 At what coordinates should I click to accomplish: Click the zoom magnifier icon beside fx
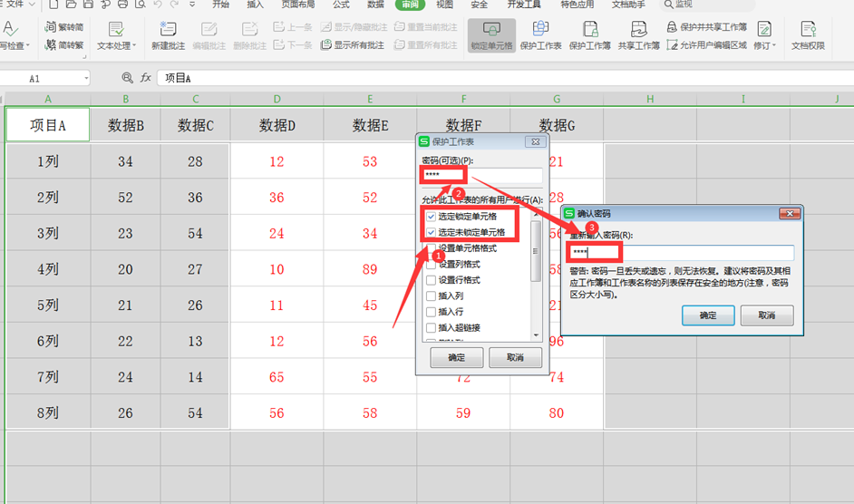(x=127, y=78)
